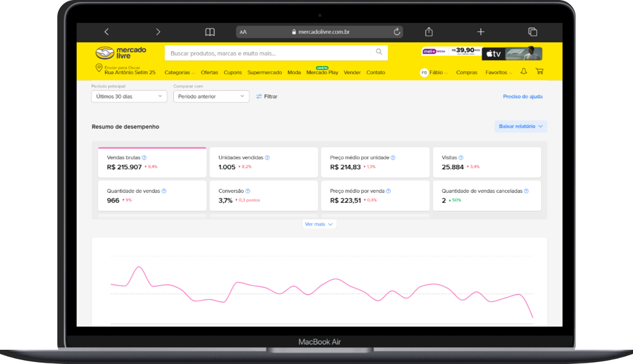
Task: Open Categorias menu in navigation
Action: pos(180,73)
